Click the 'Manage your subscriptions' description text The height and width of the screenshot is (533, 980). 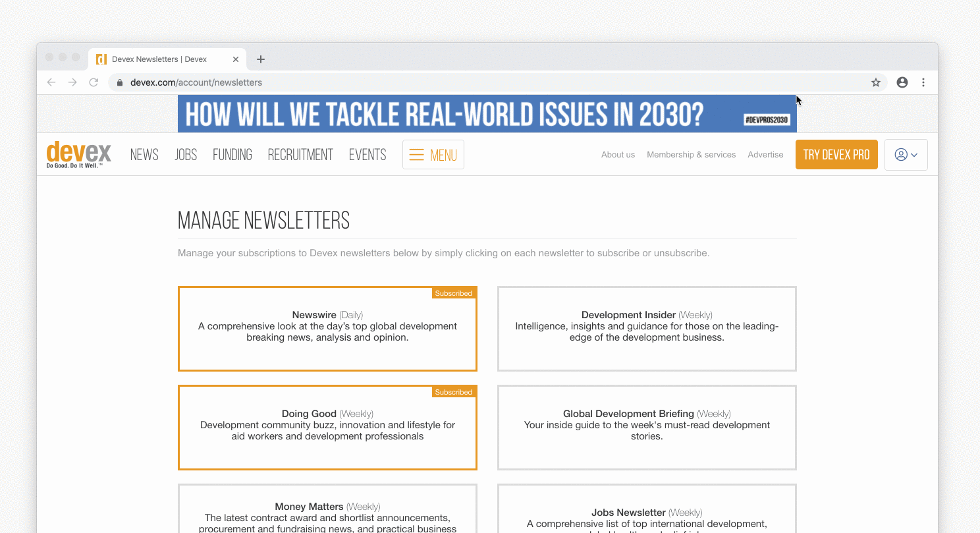(x=443, y=253)
